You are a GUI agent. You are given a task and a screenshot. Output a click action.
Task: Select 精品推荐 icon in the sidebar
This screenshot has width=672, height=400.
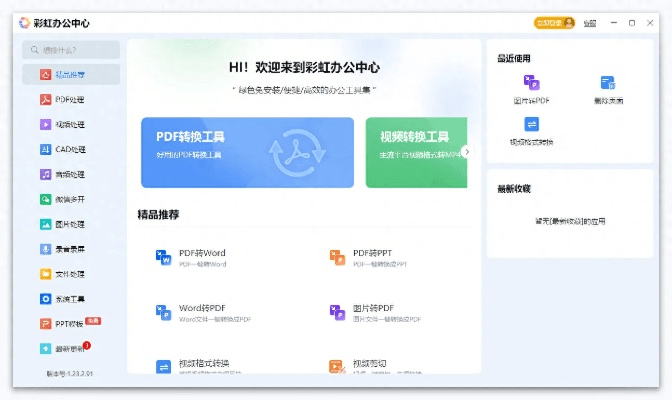pos(45,75)
